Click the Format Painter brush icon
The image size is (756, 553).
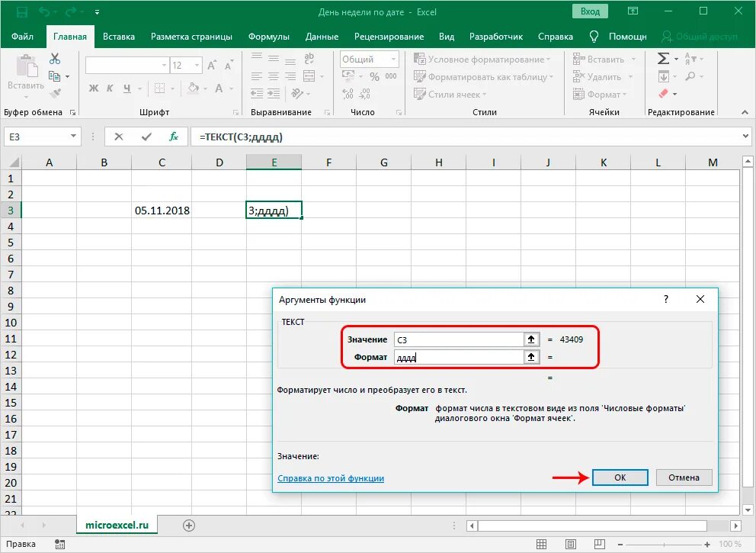(56, 92)
